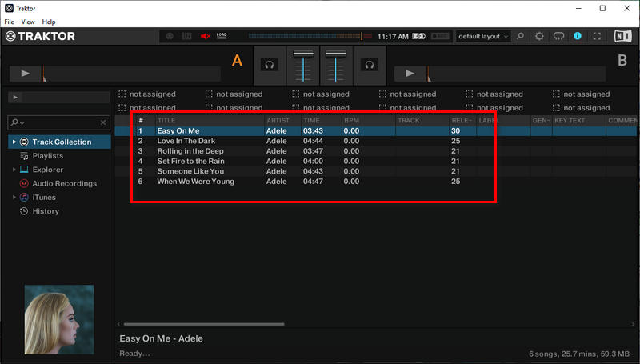This screenshot has width=640, height=364.
Task: Open Audio Recordings folder
Action: 65,184
